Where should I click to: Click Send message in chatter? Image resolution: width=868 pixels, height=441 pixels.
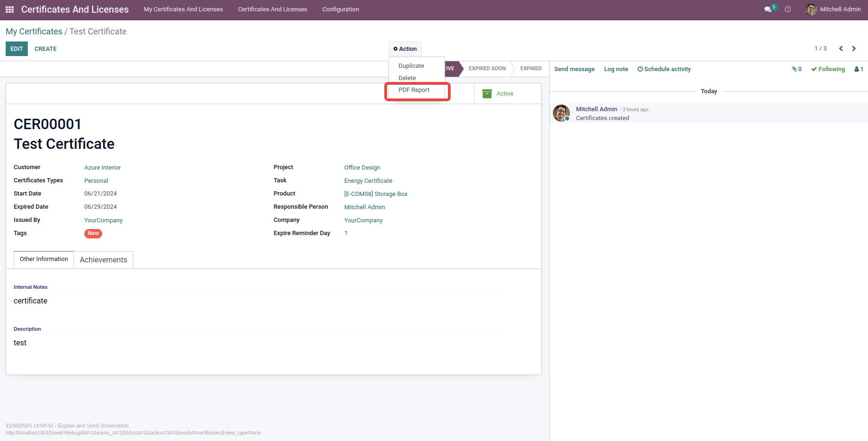(575, 69)
